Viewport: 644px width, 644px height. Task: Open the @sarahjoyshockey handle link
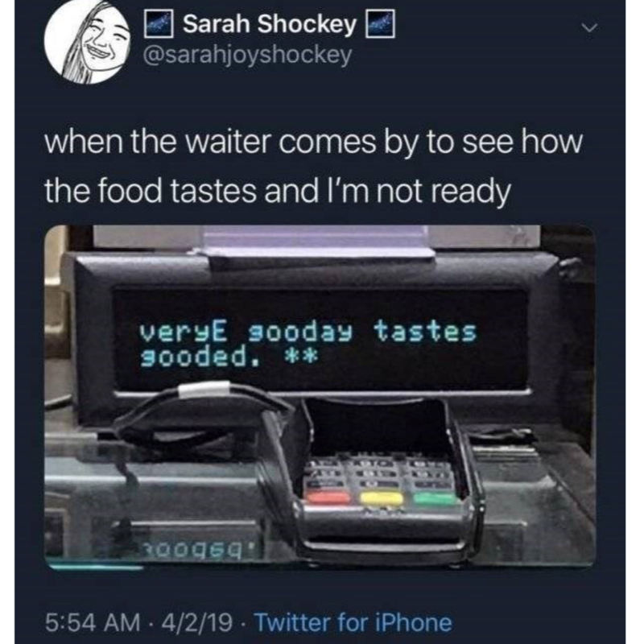(x=246, y=55)
